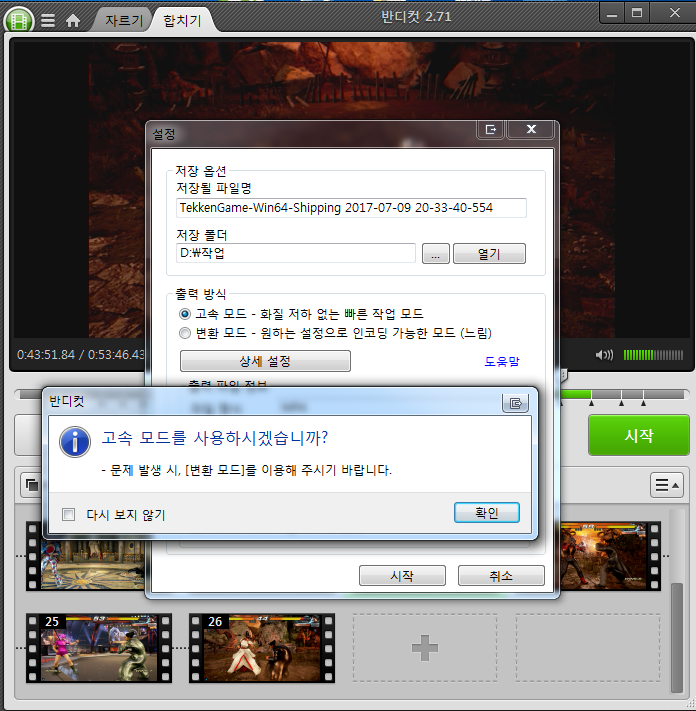The width and height of the screenshot is (696, 711).
Task: Click the green segment on the timeline bar
Action: (576, 394)
